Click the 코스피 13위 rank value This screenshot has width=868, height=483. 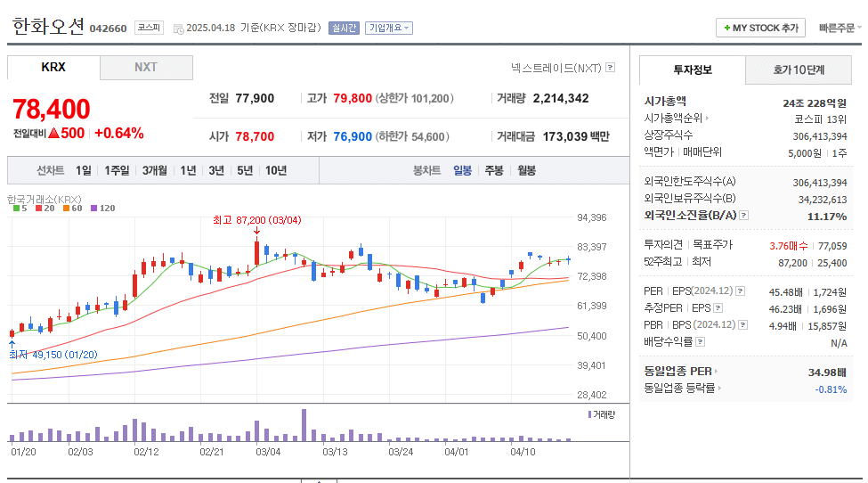821,119
